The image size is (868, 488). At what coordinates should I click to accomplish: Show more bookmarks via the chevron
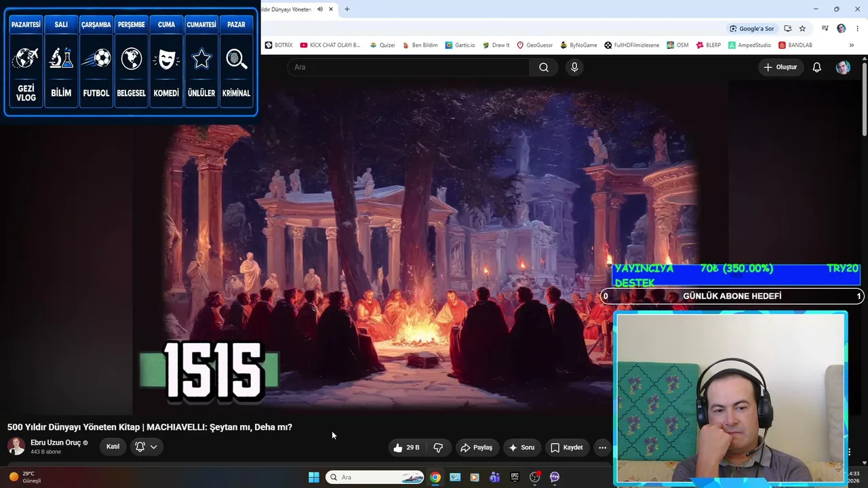pyautogui.click(x=852, y=45)
